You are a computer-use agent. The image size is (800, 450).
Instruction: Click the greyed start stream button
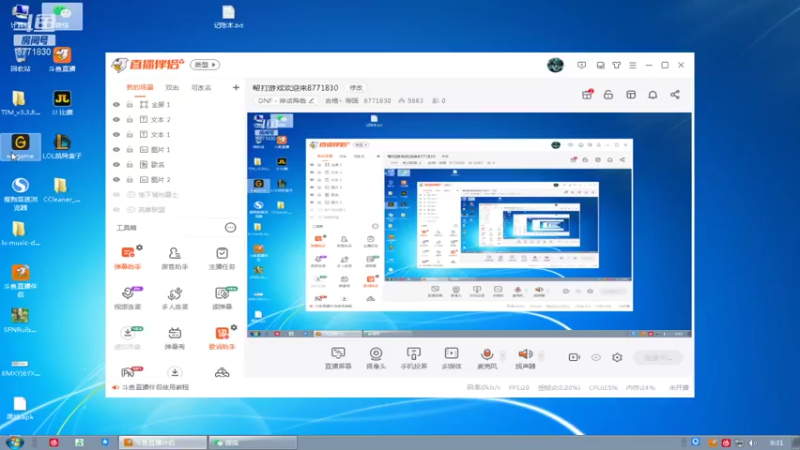[x=658, y=358]
